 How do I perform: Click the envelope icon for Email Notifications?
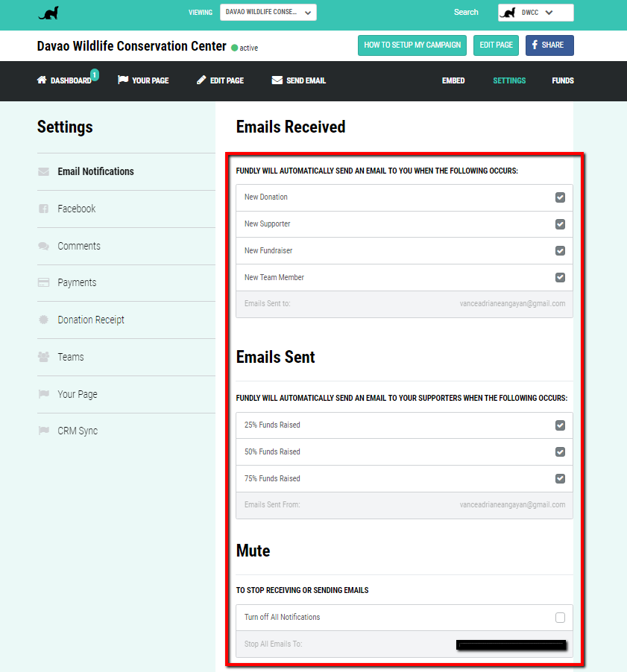point(43,171)
